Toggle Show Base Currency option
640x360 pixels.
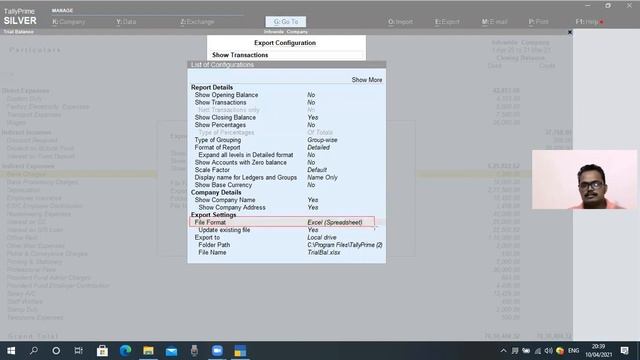287,185
